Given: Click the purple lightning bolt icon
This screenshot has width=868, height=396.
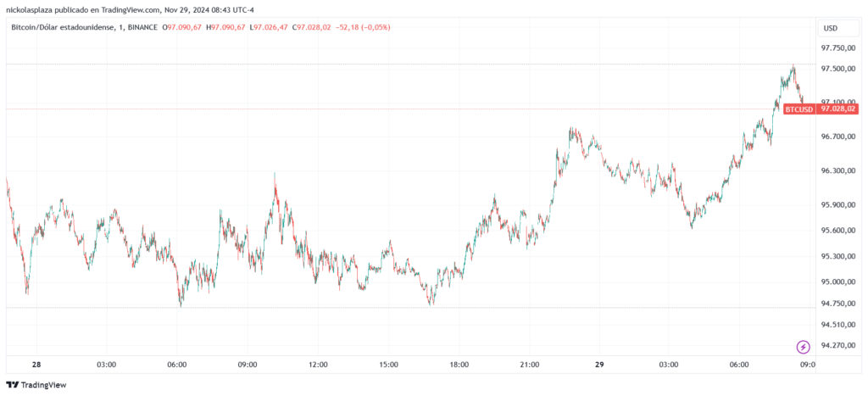Looking at the screenshot, I should [803, 346].
